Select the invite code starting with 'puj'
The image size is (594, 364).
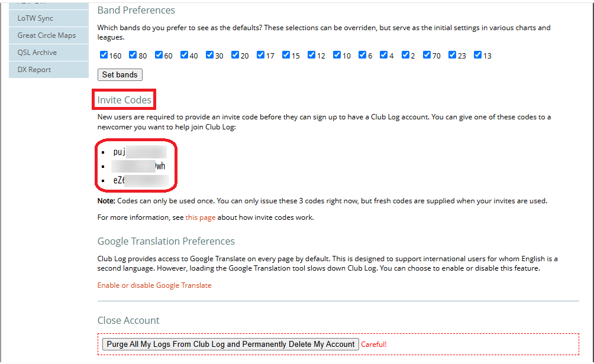click(x=140, y=152)
